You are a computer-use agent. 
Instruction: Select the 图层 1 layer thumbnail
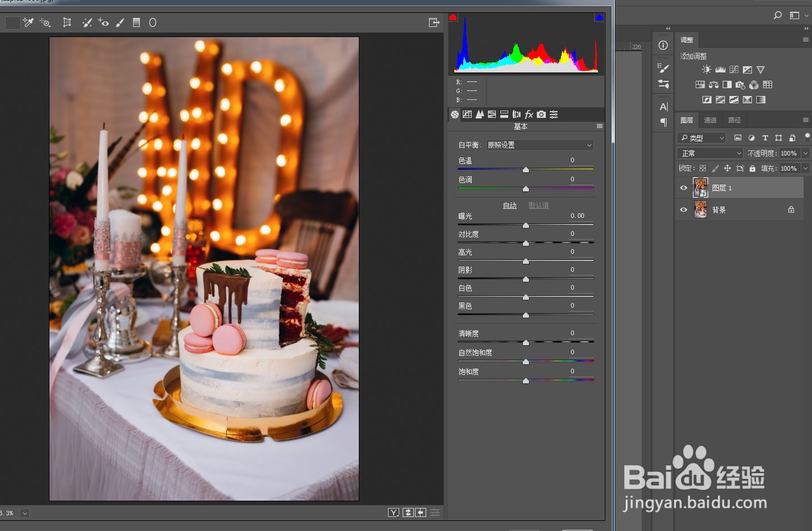(700, 188)
